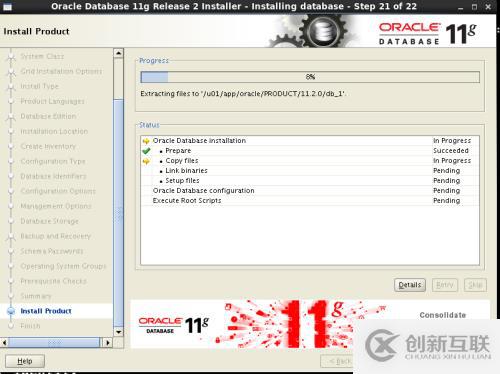Screen dimensions: 500x374
Task: Select the Finish step
Action: click(30, 326)
